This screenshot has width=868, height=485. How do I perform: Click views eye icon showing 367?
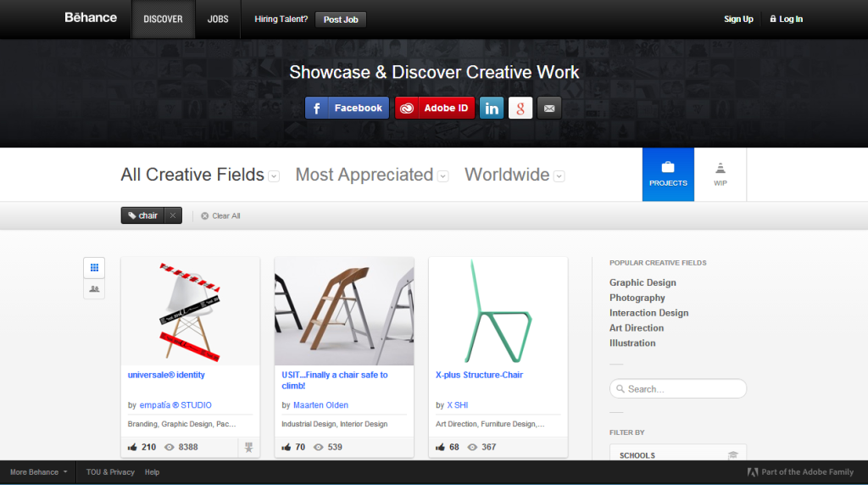[472, 447]
